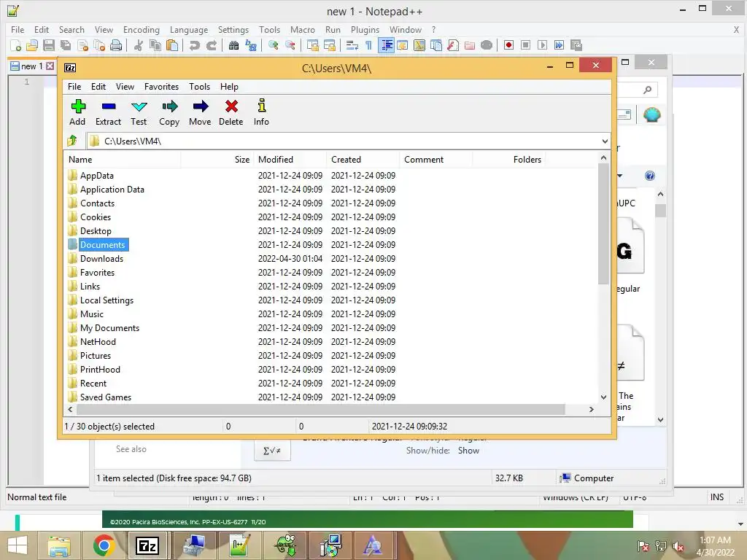Close the new 1 tab with X
The image size is (747, 560).
[x=50, y=66]
